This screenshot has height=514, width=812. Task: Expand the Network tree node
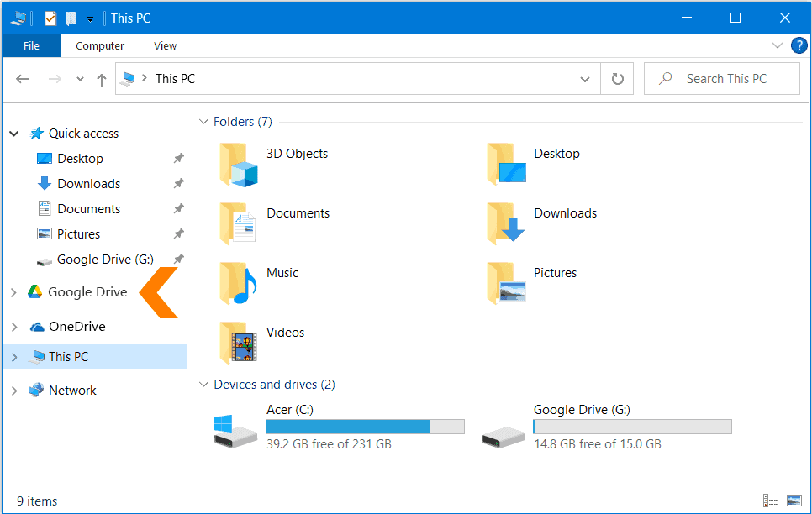pos(14,391)
